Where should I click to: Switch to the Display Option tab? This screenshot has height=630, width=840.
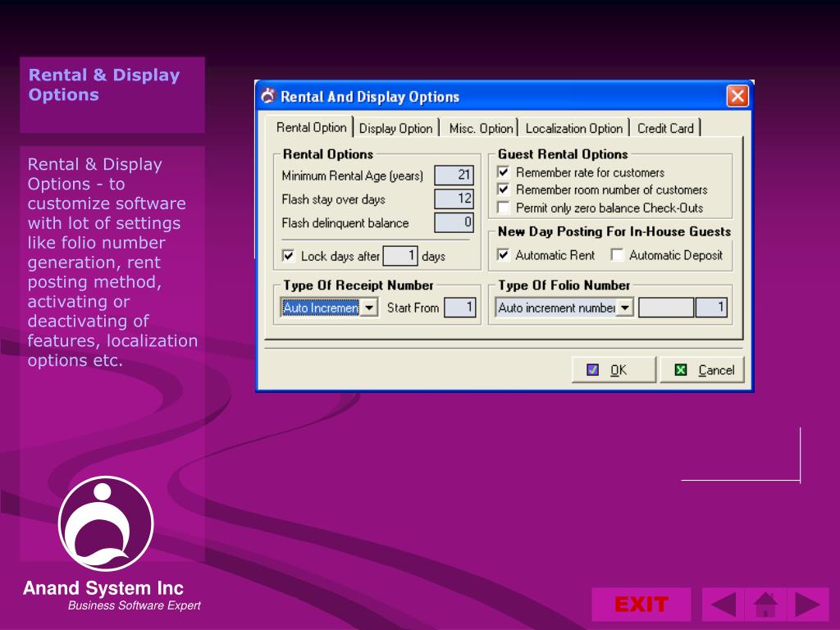point(396,129)
